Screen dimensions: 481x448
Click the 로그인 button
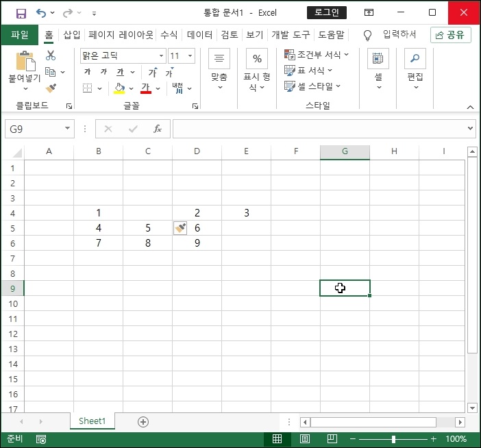tap(327, 12)
